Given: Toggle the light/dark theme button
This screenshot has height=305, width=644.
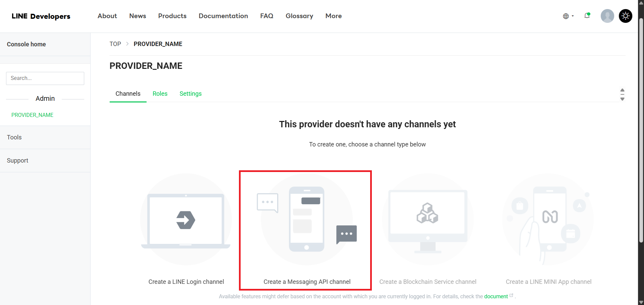Looking at the screenshot, I should point(625,16).
